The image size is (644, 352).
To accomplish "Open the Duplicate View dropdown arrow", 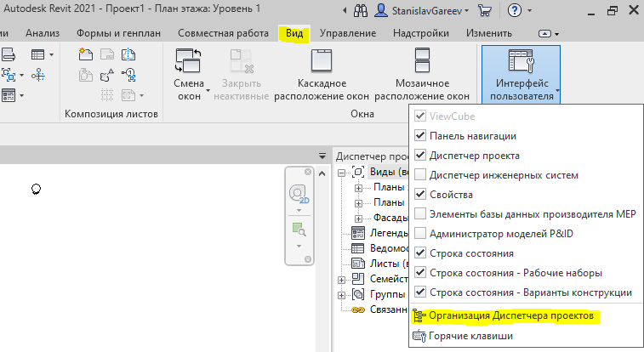I will (x=22, y=76).
